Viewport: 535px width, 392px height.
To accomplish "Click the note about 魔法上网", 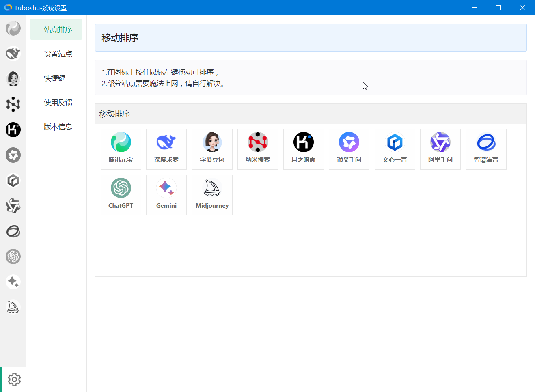I will [x=163, y=84].
